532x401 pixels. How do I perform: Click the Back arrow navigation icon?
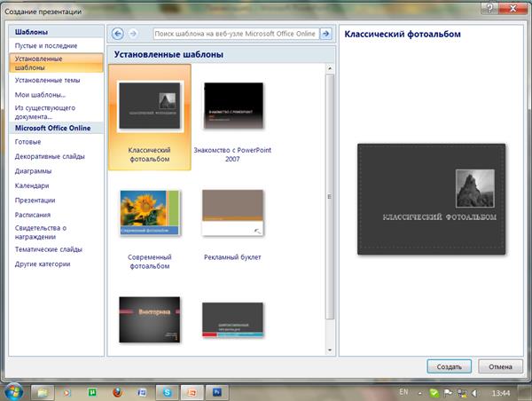(x=118, y=34)
